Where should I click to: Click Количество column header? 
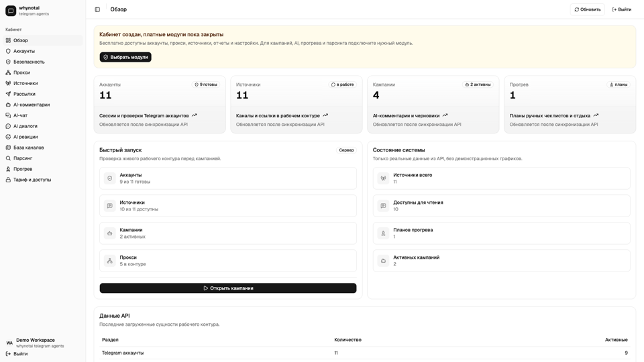click(x=348, y=340)
